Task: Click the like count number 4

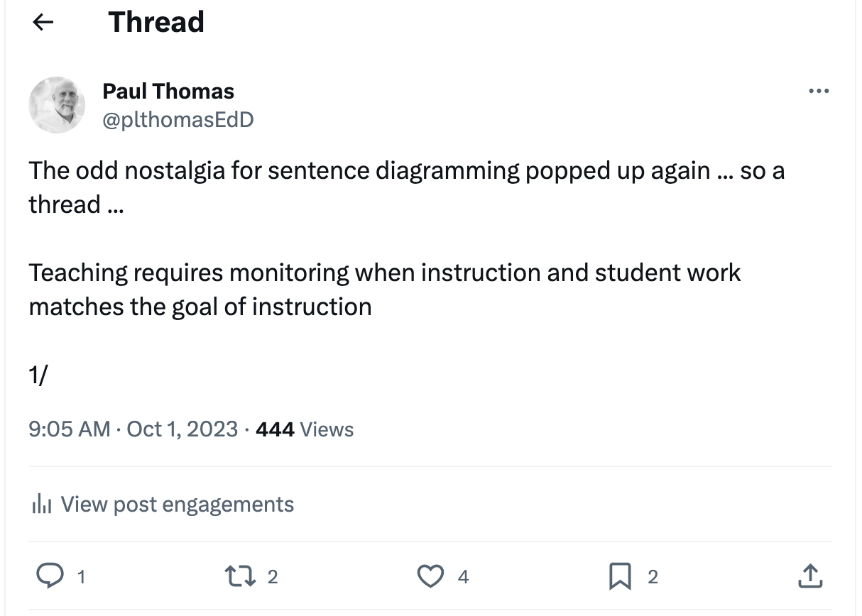Action: [x=463, y=578]
